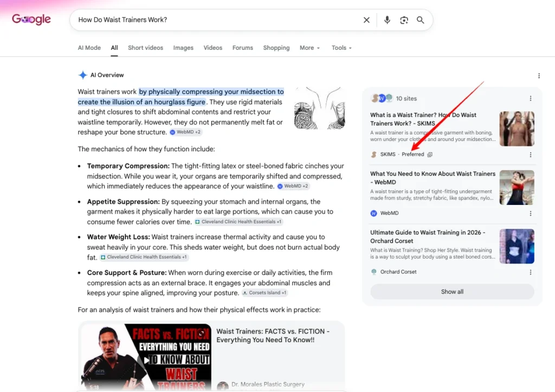Image resolution: width=555 pixels, height=392 pixels.
Task: Expand the More dropdown
Action: tap(309, 48)
